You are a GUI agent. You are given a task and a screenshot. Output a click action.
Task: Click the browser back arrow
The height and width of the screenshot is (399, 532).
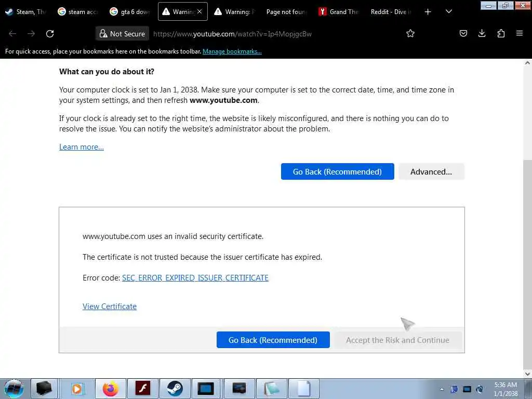(12, 34)
